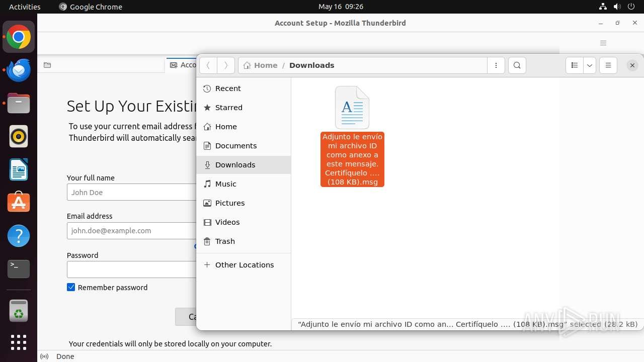
Task: Click the Email address input field
Action: pyautogui.click(x=132, y=231)
